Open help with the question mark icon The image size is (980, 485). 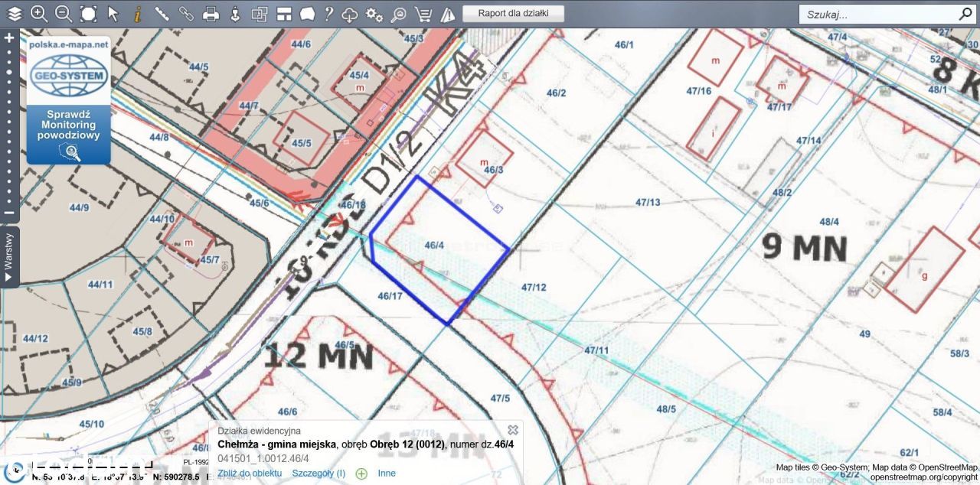click(328, 14)
